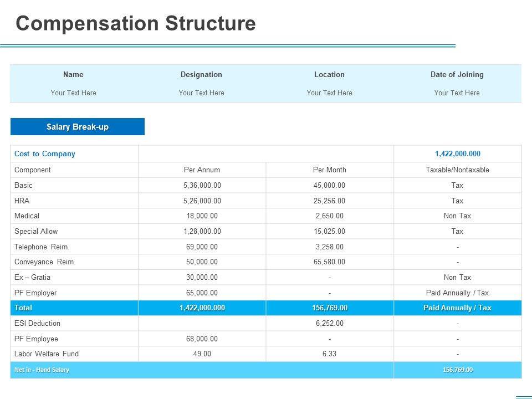Click the placeholder text under Name
The height and width of the screenshot is (399, 532).
73,93
